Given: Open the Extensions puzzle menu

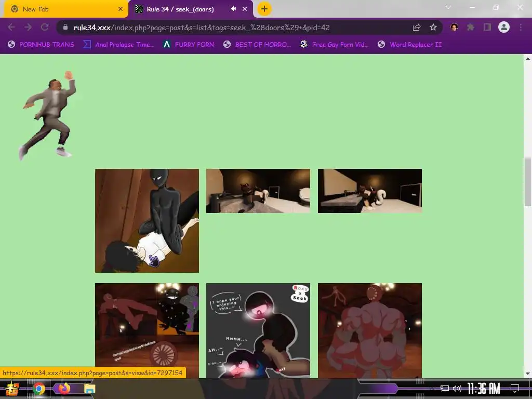Looking at the screenshot, I should (471, 27).
